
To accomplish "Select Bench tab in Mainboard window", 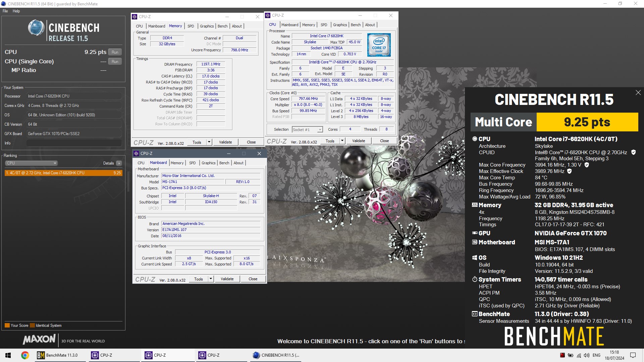I will [224, 163].
